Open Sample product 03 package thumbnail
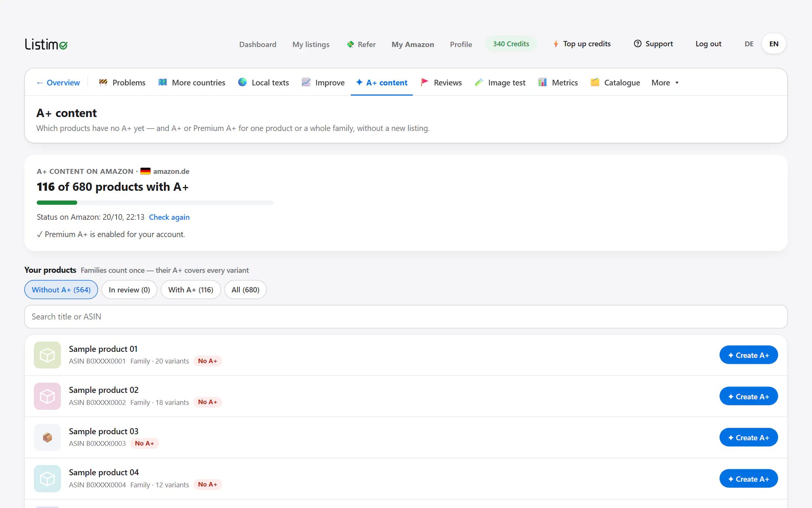This screenshot has height=508, width=812. pos(47,437)
